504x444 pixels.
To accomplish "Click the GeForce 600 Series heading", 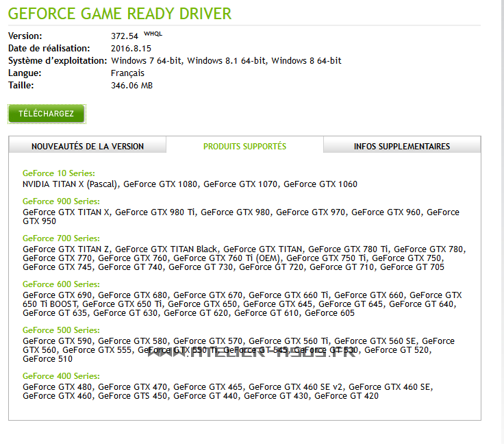I will point(61,284).
